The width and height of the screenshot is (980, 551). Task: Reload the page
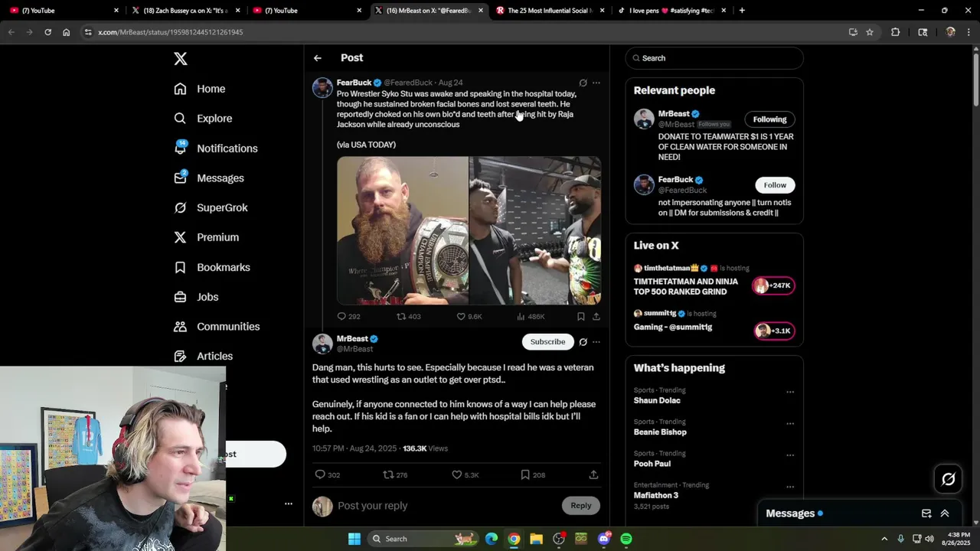tap(47, 32)
